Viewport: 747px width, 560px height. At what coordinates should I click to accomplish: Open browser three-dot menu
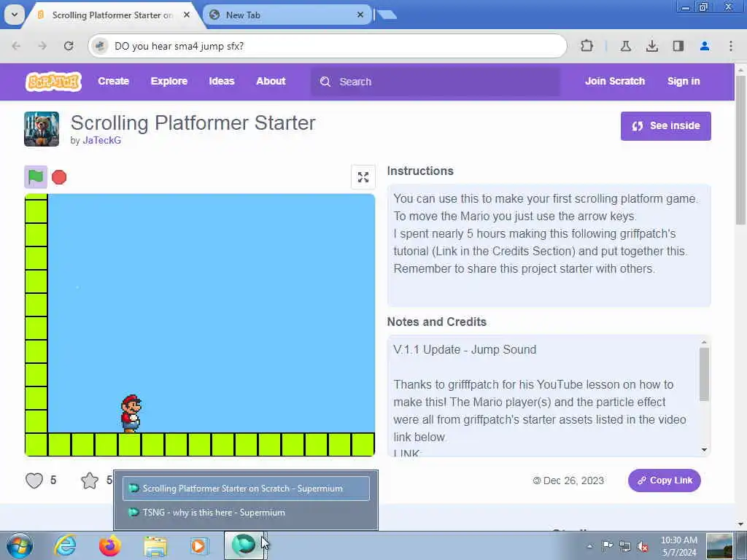click(730, 46)
